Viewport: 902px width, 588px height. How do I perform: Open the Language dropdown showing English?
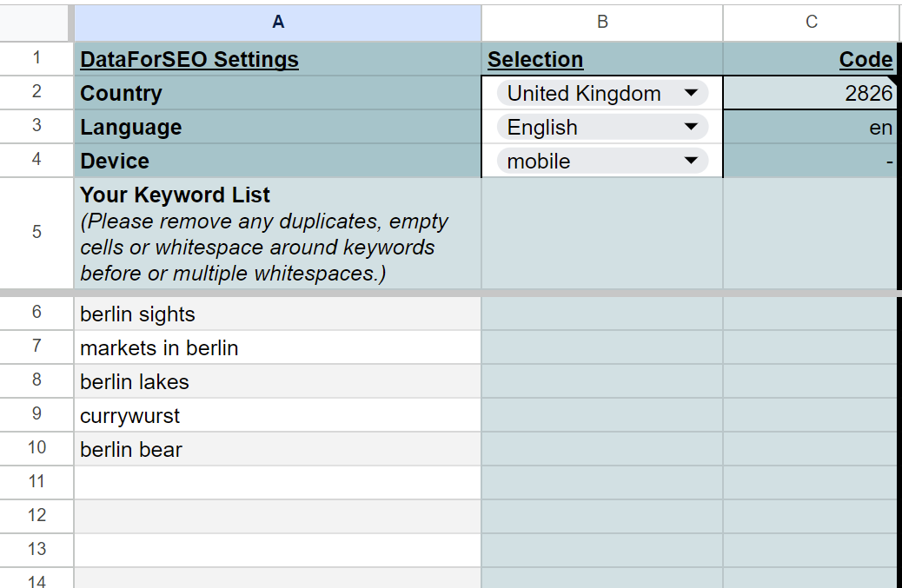pyautogui.click(x=602, y=127)
